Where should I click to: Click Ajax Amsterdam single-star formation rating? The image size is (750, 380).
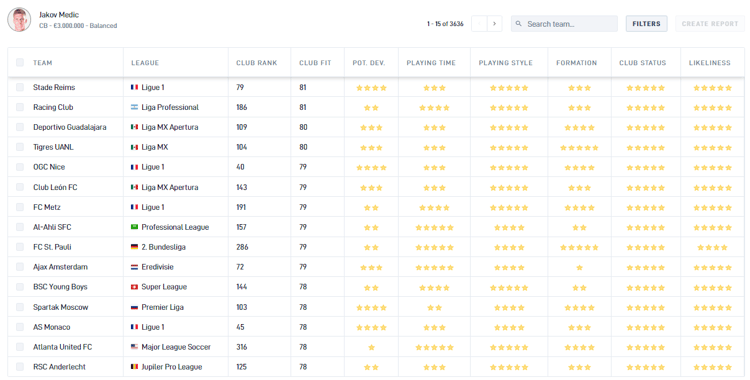tap(579, 268)
